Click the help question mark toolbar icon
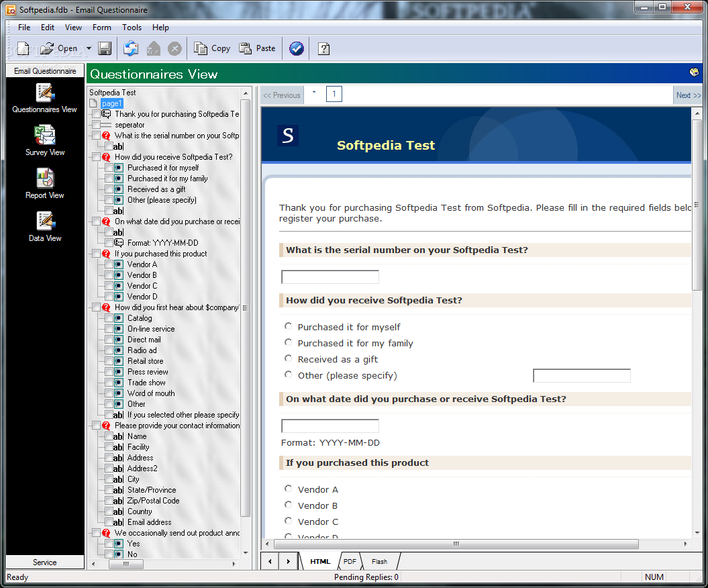Screen dimensions: 708x588 tap(323, 48)
